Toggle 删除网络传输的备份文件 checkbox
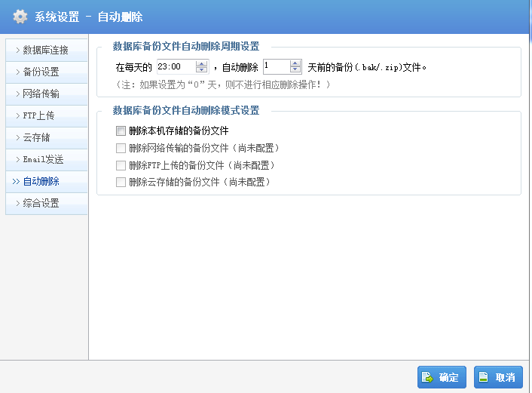Viewport: 532px width, 393px height. pos(121,148)
